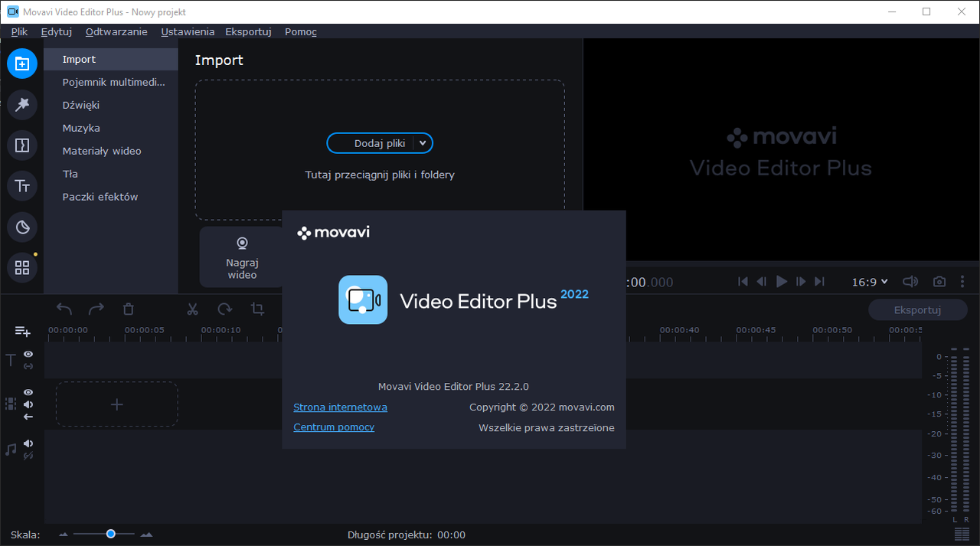Open the Transitions tab icon
The width and height of the screenshot is (980, 546).
tap(22, 145)
